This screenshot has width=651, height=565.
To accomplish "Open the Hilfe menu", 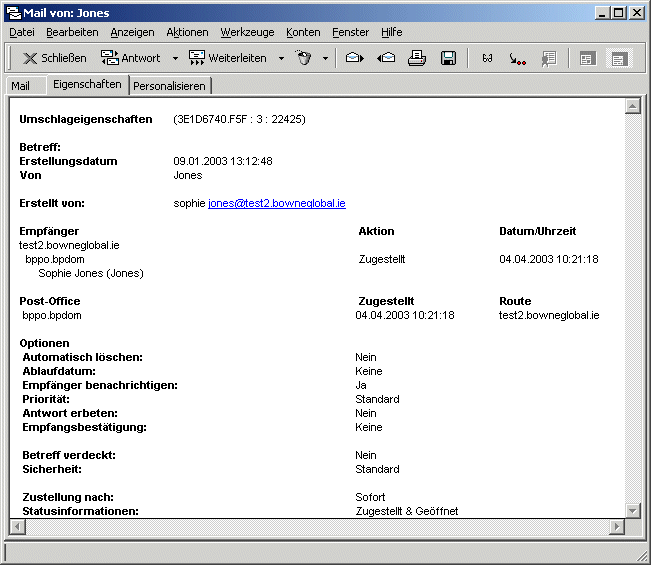I will (392, 32).
